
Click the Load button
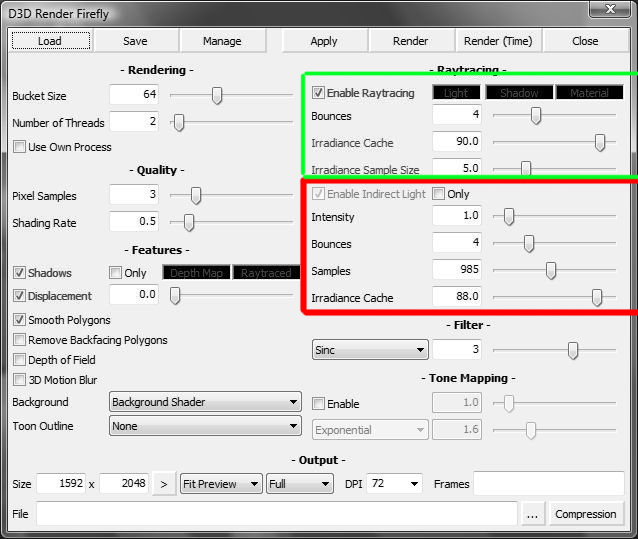pyautogui.click(x=51, y=41)
